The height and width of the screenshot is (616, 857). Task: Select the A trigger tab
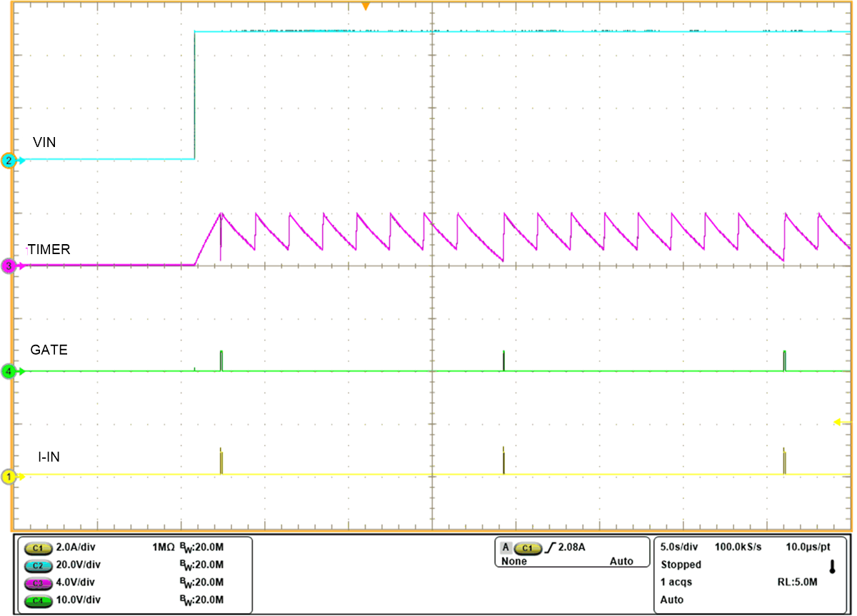point(505,547)
